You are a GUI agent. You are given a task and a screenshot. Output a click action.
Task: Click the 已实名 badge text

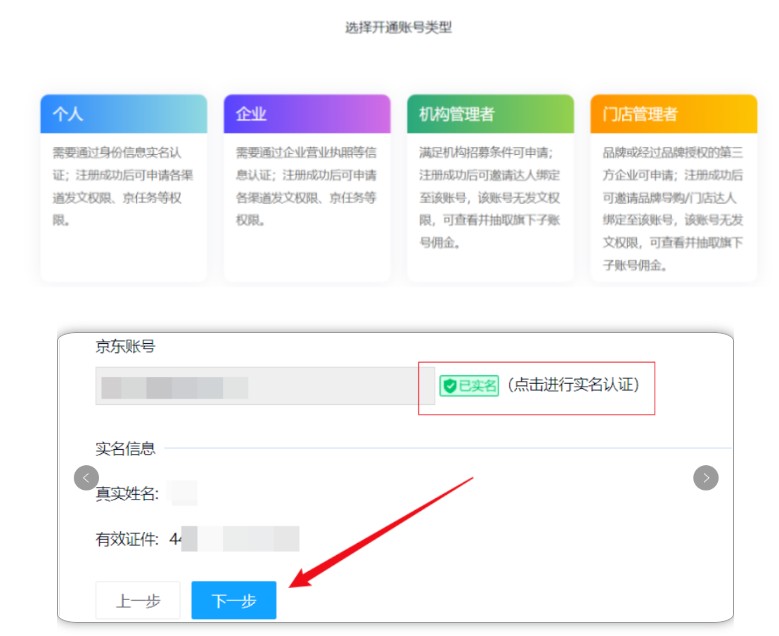click(x=476, y=385)
